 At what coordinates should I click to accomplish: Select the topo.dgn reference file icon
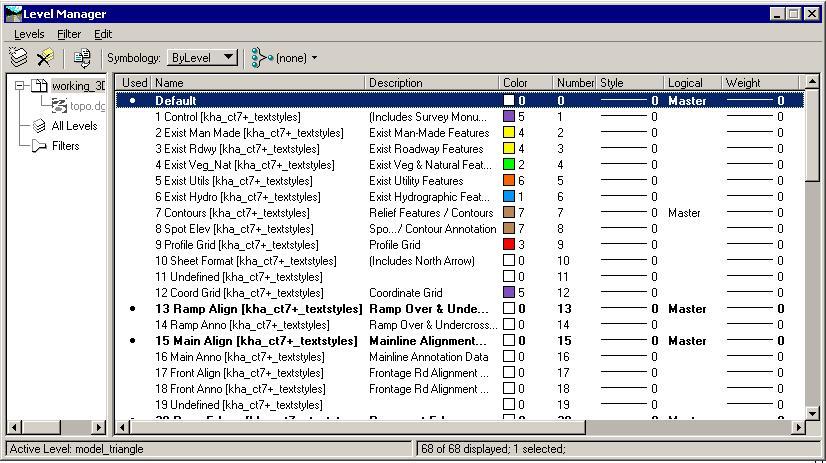59,106
